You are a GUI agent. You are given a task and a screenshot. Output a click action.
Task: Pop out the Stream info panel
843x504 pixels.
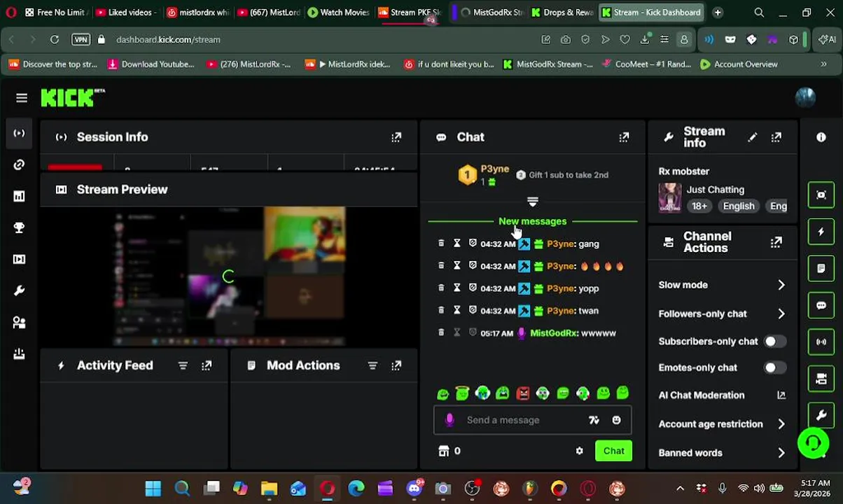776,137
